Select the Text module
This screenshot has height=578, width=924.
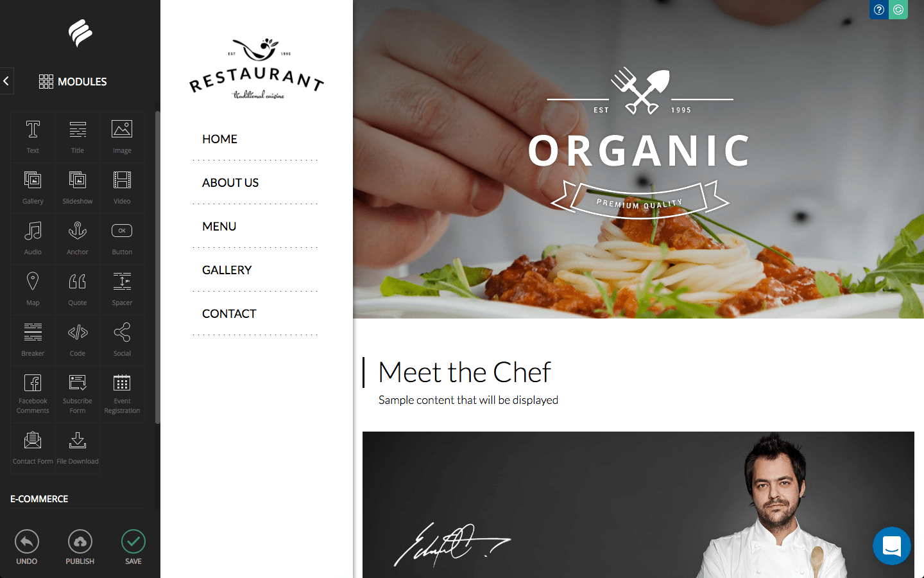pyautogui.click(x=33, y=137)
